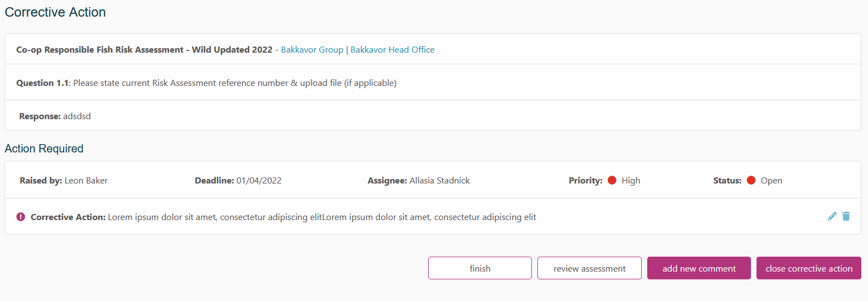Click the trash delete icon
This screenshot has height=301, width=868.
coord(846,216)
